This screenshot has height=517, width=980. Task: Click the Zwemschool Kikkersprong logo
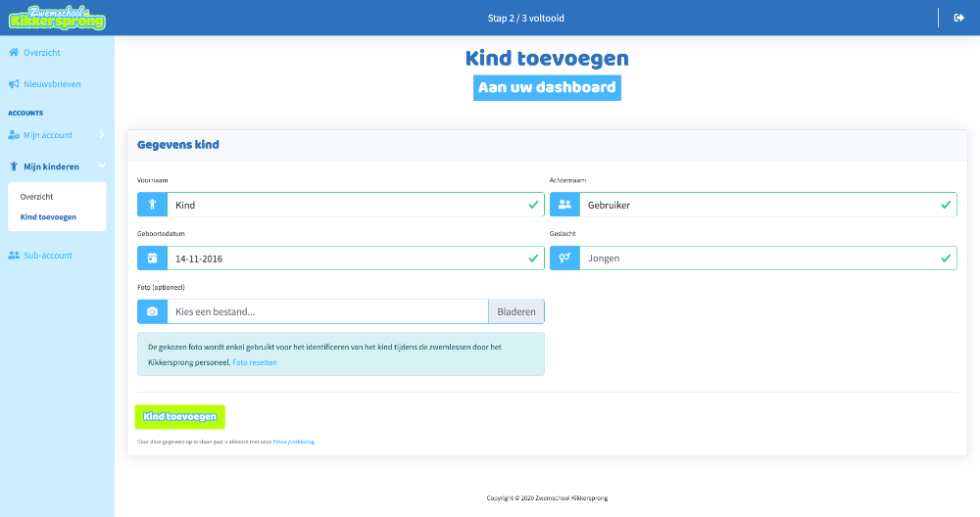click(57, 18)
